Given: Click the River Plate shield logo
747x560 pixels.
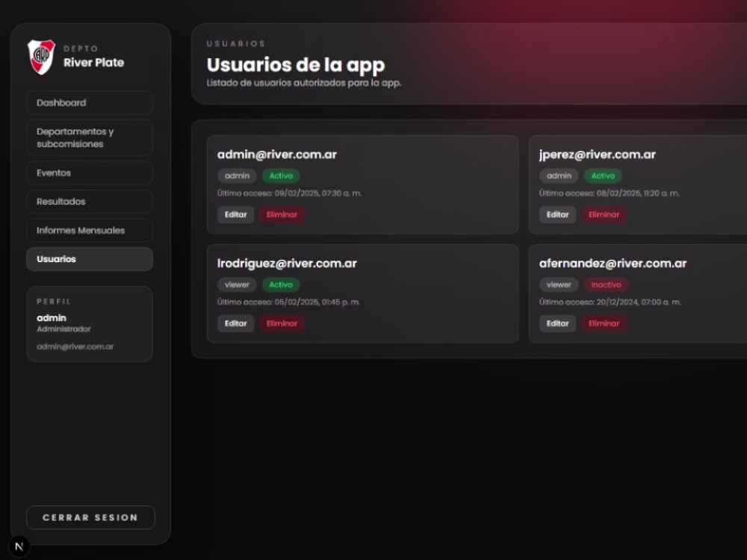Looking at the screenshot, I should point(41,57).
